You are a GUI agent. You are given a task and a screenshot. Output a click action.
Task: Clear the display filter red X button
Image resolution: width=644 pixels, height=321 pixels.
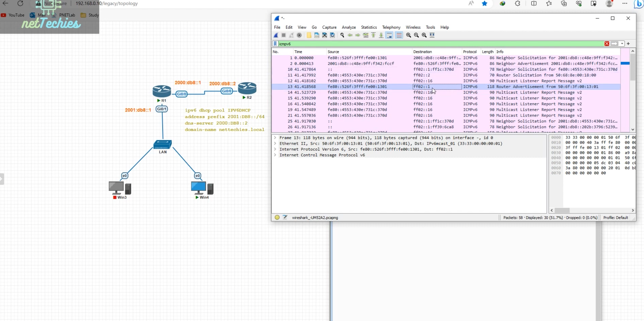(x=607, y=44)
